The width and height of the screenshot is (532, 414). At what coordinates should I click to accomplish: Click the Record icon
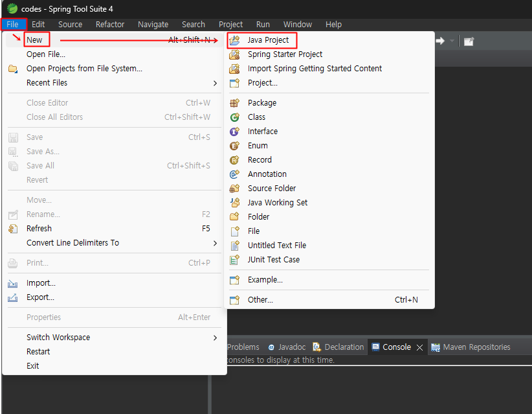234,160
